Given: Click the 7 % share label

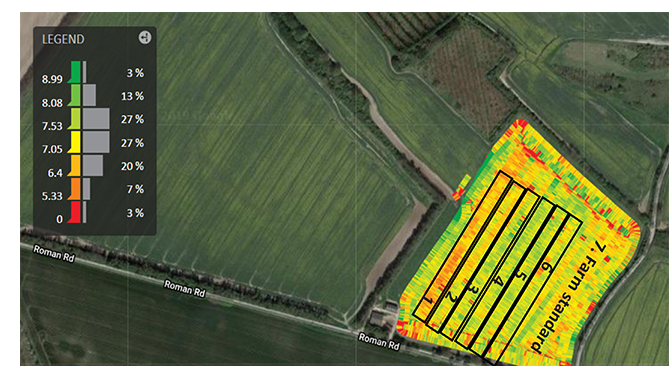Looking at the screenshot, I should point(135,189).
